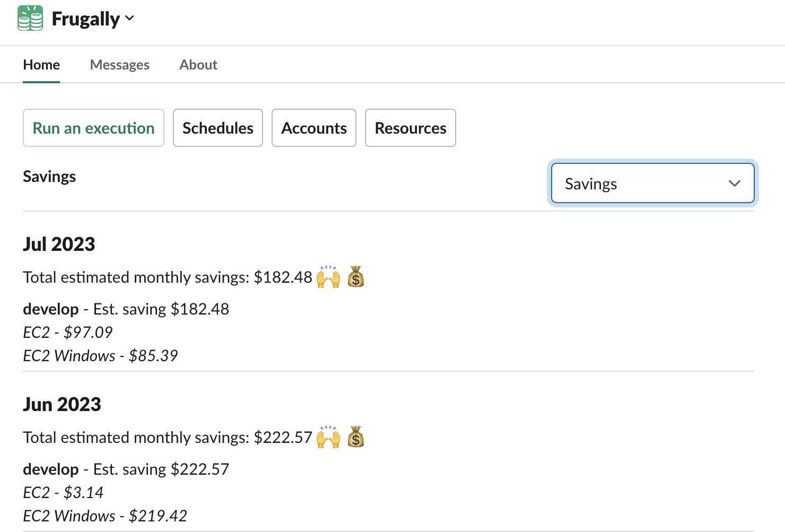The image size is (785, 532).
Task: Open Schedules
Action: click(218, 128)
